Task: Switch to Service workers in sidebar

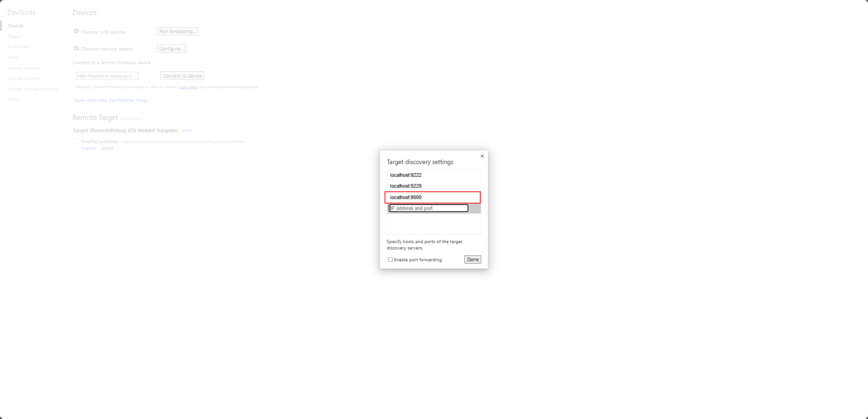Action: pos(24,79)
